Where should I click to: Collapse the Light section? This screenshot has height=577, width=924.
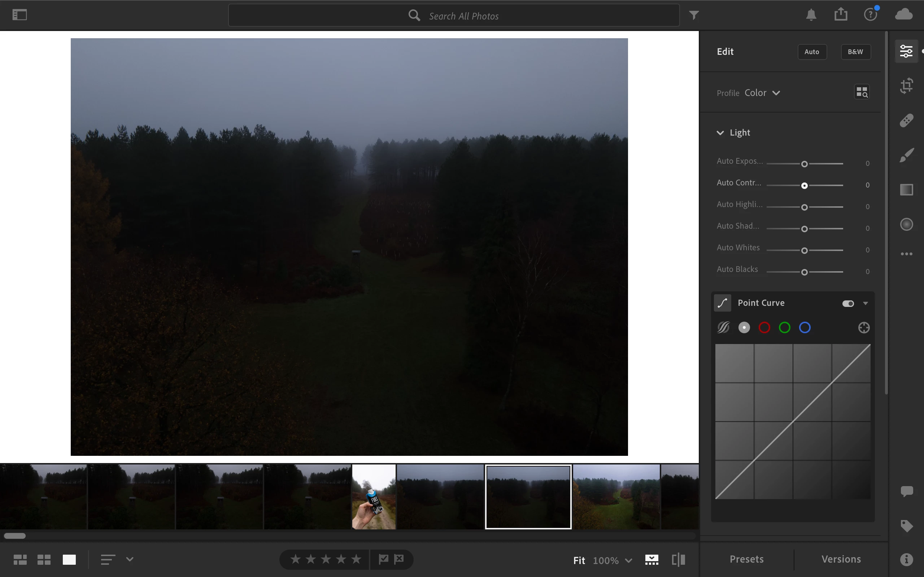click(x=720, y=133)
